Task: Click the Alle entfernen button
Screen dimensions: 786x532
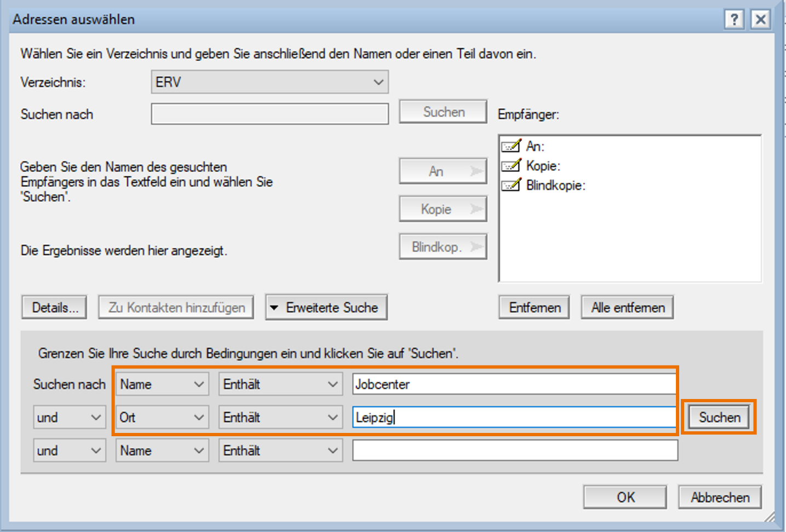Action: pos(627,308)
